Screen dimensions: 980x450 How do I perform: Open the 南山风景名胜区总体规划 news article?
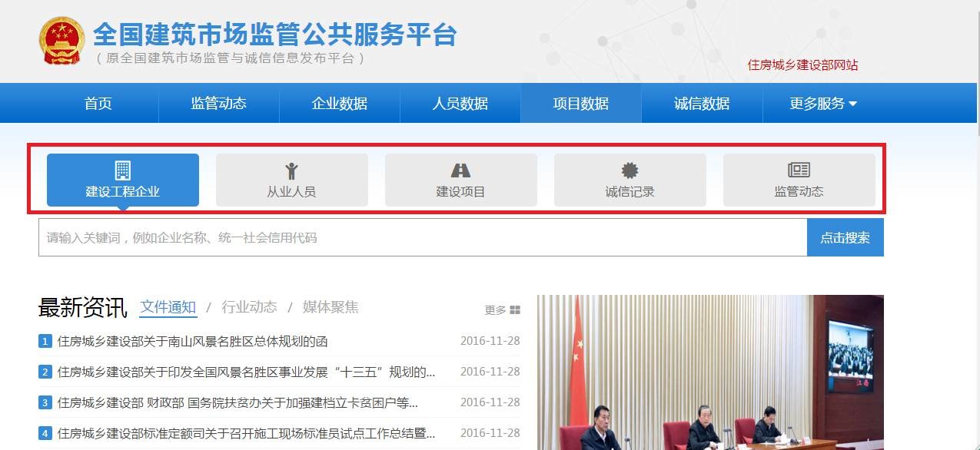[x=192, y=341]
